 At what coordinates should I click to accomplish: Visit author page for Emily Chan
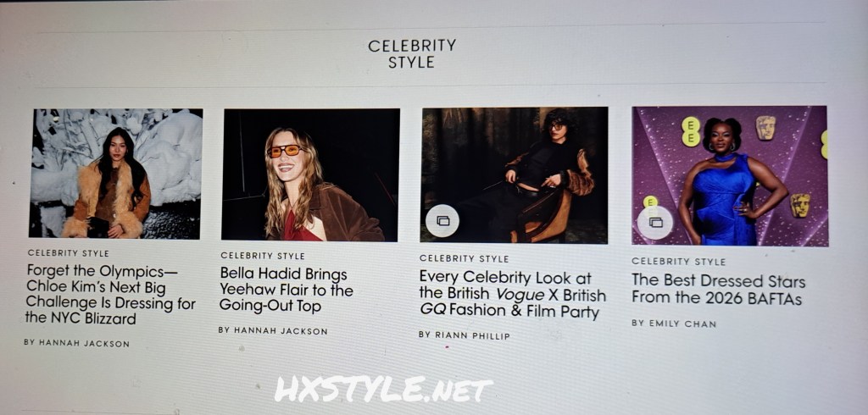point(674,324)
